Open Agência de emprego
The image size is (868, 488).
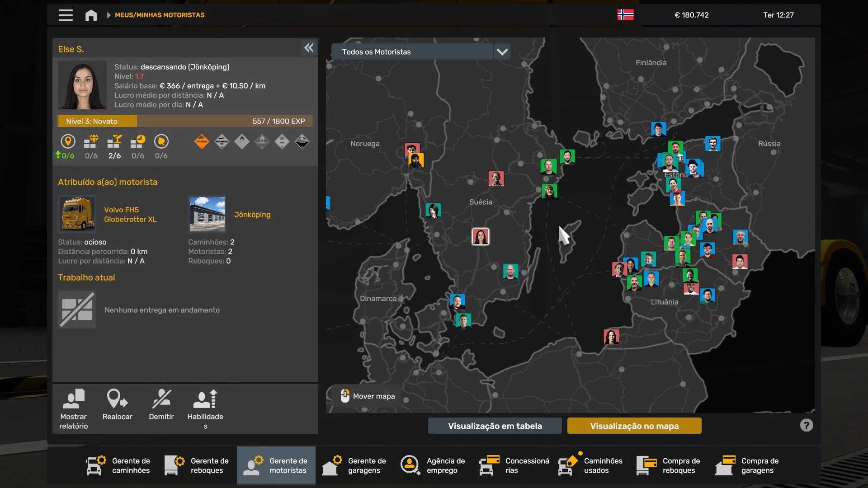433,465
